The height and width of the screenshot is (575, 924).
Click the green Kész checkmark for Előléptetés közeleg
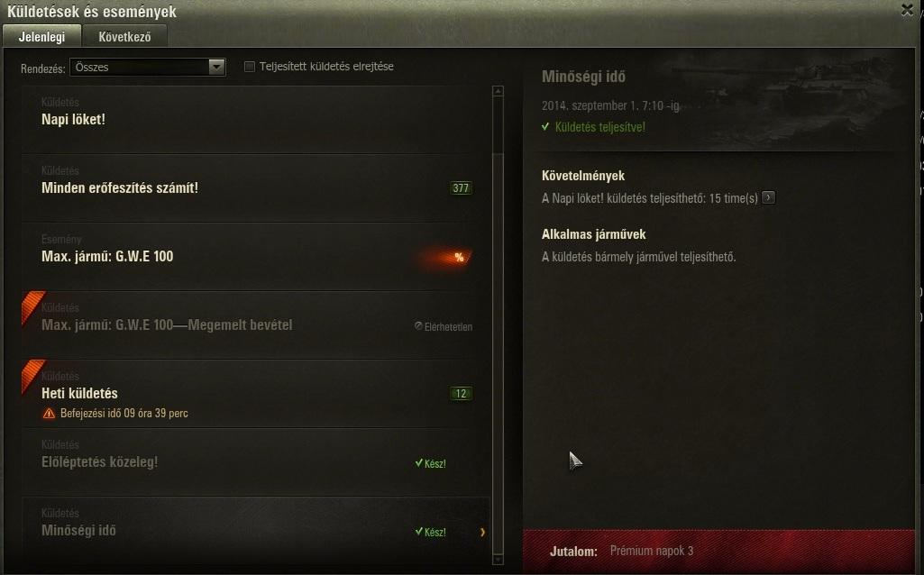tap(419, 463)
